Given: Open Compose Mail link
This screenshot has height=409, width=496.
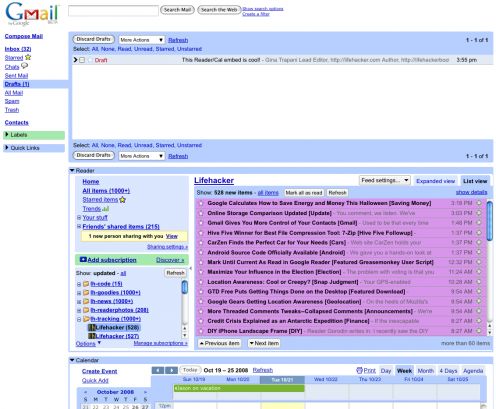Looking at the screenshot, I should coord(24,36).
